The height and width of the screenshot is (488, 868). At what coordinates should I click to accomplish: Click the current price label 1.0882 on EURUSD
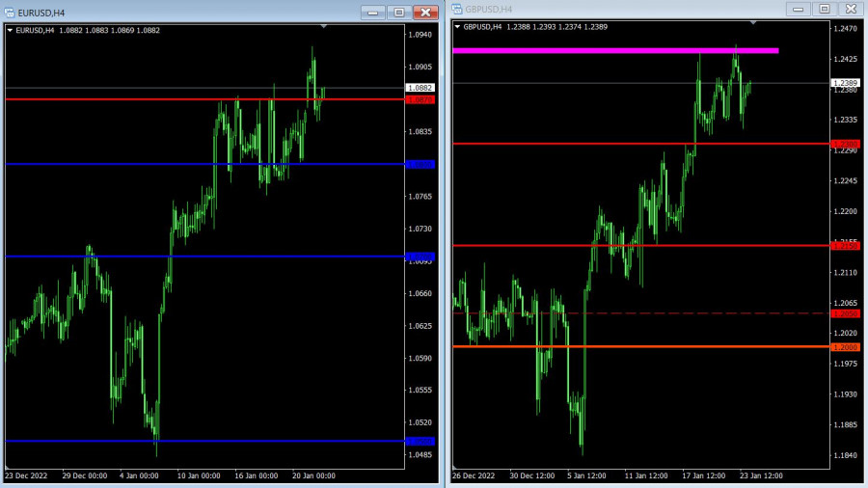point(421,88)
